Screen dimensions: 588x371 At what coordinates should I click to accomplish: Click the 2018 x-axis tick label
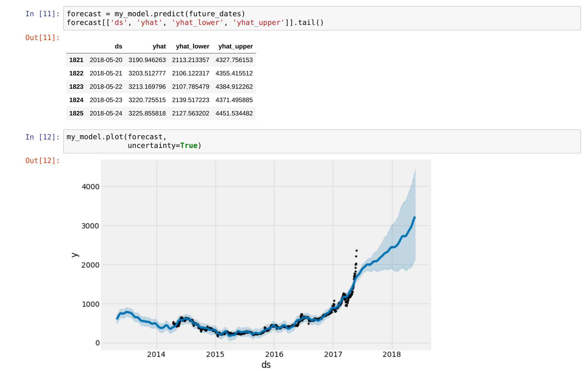pos(392,354)
